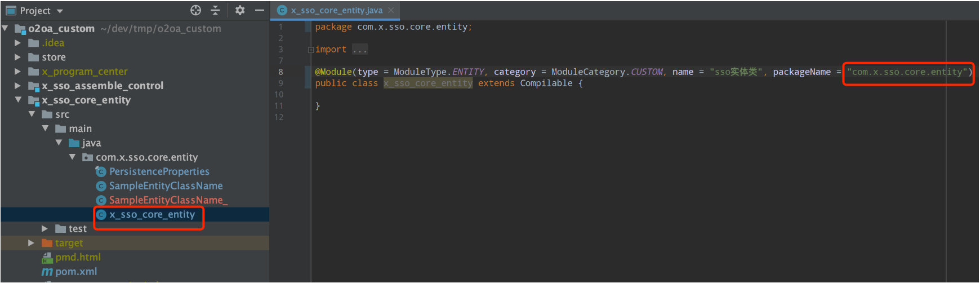Expand the x_program_center module
980x283 pixels.
click(x=18, y=72)
